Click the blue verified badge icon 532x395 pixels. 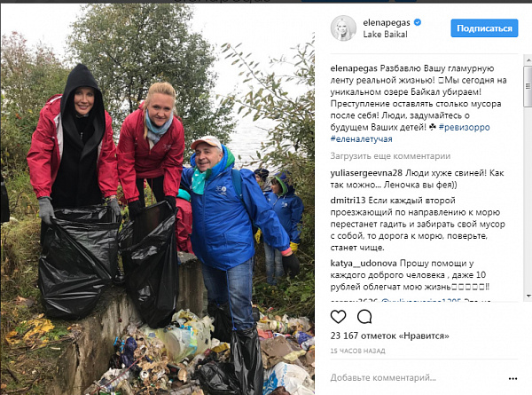(418, 22)
